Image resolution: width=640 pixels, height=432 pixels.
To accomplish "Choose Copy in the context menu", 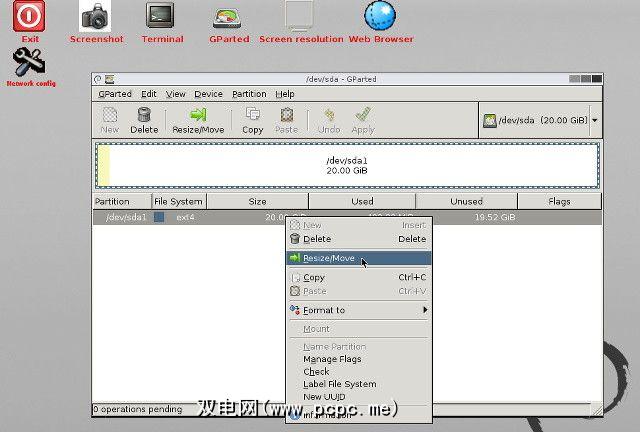I will coord(358,277).
